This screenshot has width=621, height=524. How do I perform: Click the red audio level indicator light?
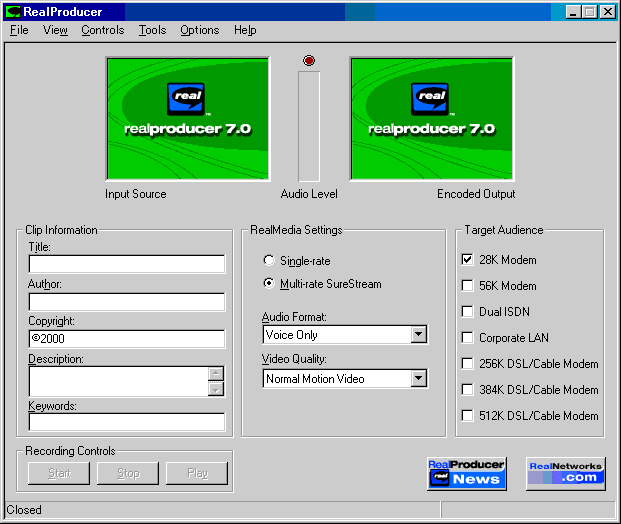(x=309, y=61)
